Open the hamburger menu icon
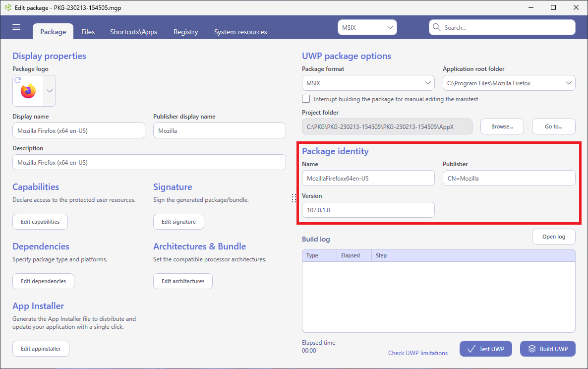This screenshot has width=588, height=369. (x=16, y=27)
